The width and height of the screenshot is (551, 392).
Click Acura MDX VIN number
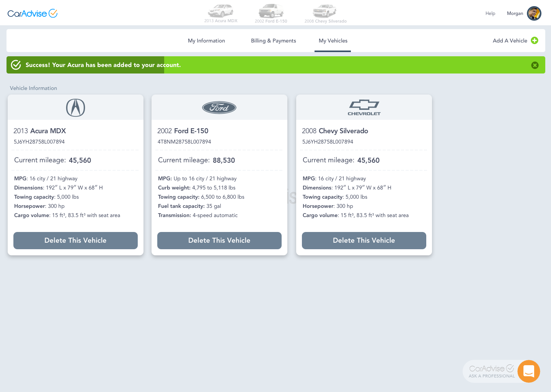point(39,142)
